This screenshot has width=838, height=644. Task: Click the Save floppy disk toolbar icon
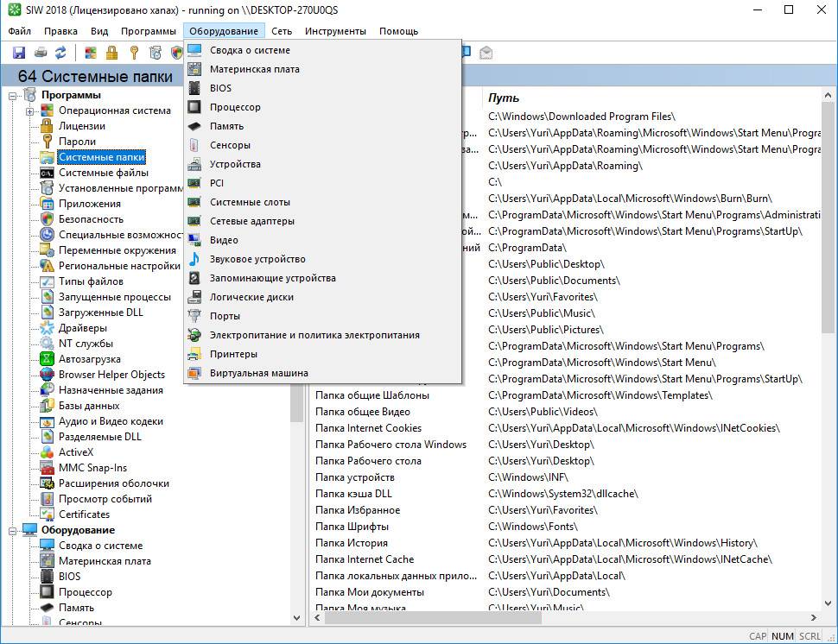pos(19,53)
